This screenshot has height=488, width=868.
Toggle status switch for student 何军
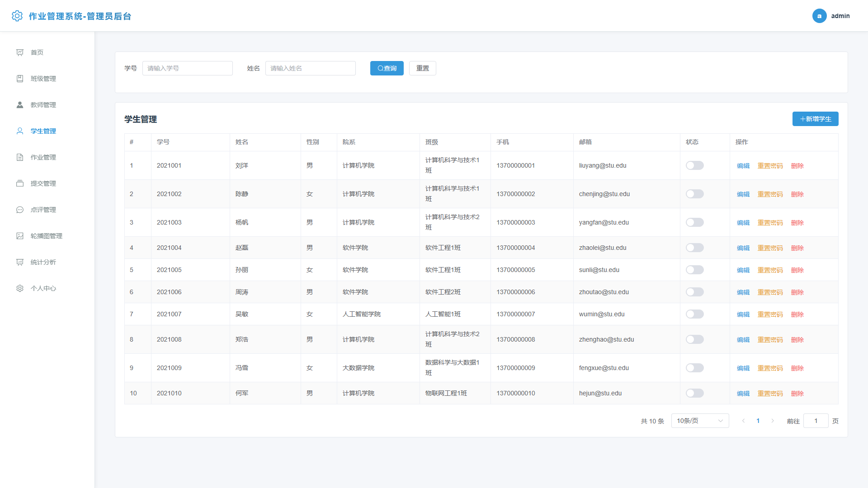[x=694, y=393]
